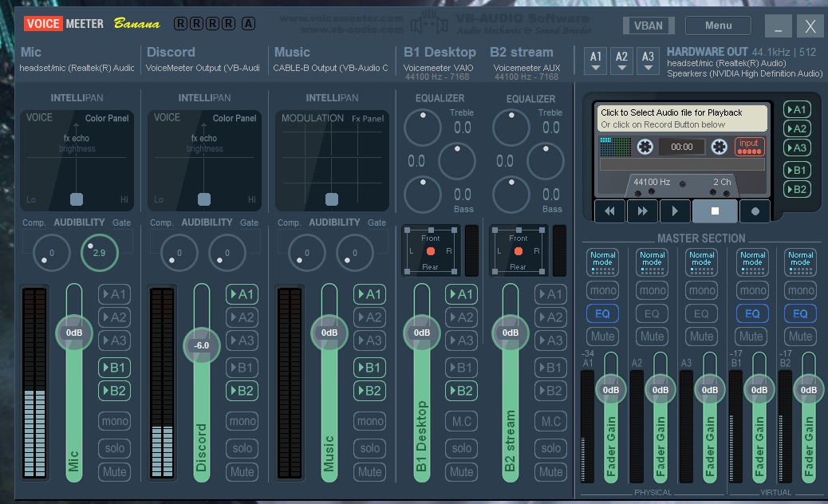Screen dimensions: 828x504
Task: Toggle EQ on the first master fader
Action: pos(602,313)
